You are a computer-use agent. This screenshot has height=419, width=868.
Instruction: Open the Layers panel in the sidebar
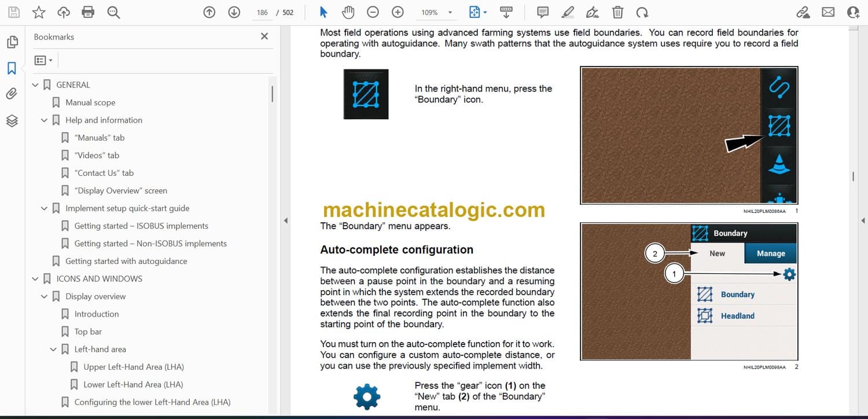[x=12, y=120]
